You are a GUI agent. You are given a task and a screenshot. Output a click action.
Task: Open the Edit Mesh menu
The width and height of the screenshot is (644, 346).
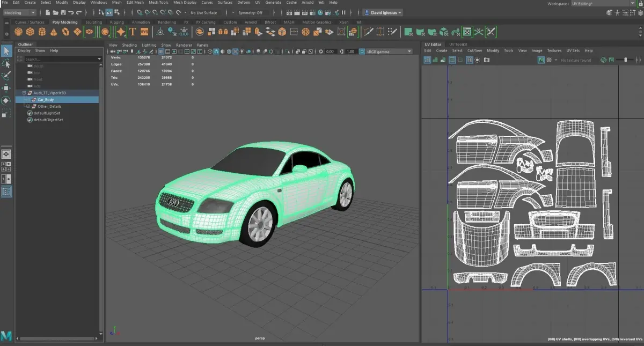pos(135,3)
